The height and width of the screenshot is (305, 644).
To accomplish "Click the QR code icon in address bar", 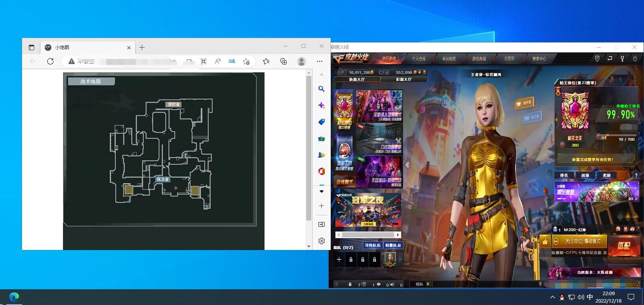I will pyautogui.click(x=204, y=61).
